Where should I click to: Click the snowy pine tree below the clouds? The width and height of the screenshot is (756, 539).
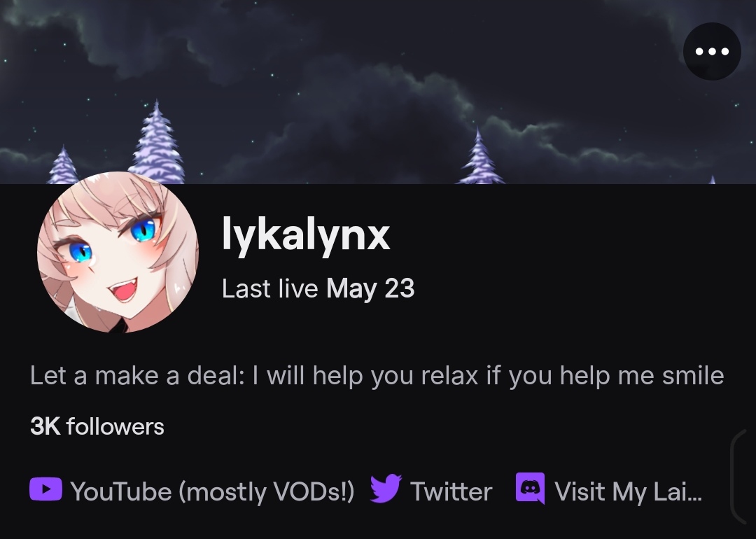click(479, 155)
